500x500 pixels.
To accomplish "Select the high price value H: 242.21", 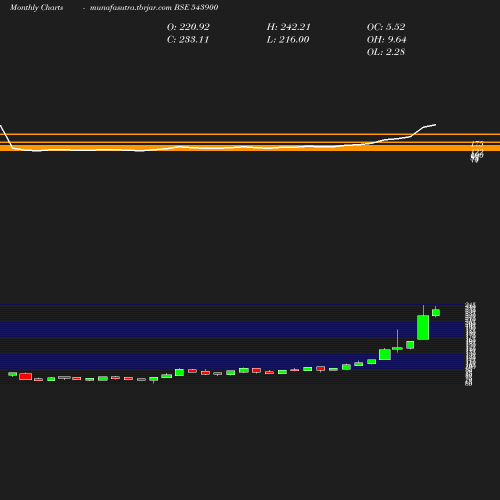I will coord(288,27).
